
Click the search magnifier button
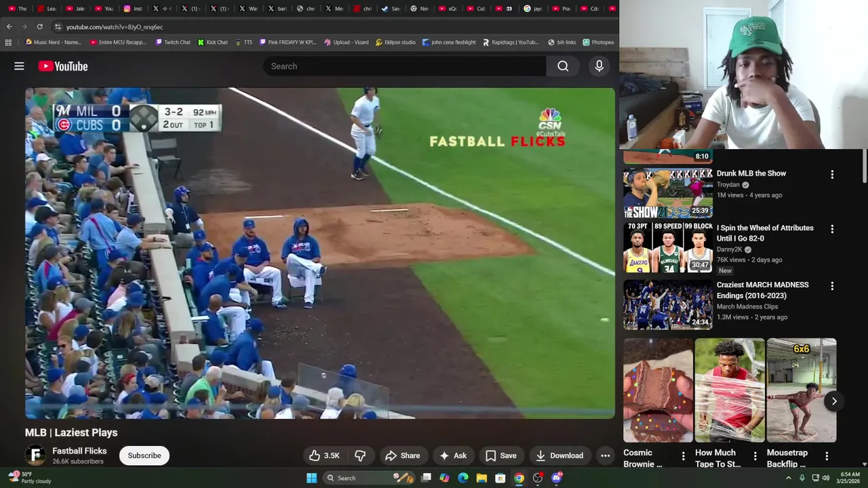563,66
